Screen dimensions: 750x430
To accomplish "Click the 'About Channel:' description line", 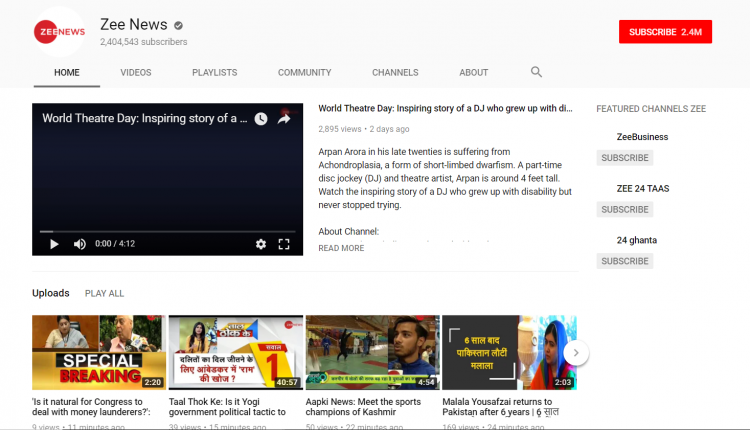I will 348,232.
